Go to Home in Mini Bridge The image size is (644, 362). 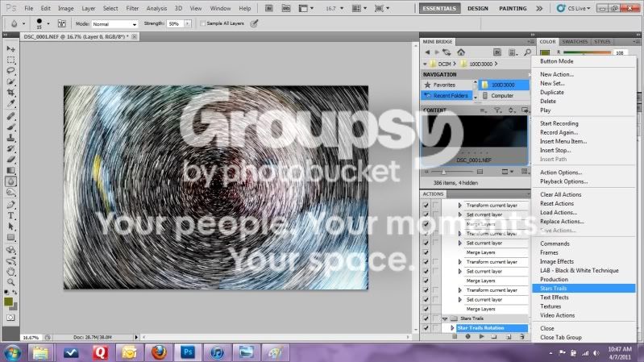click(x=461, y=52)
